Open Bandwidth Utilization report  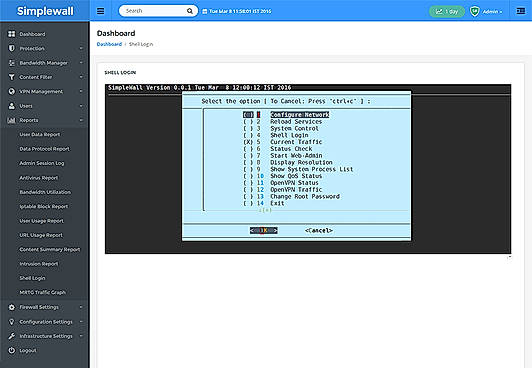[x=45, y=192]
